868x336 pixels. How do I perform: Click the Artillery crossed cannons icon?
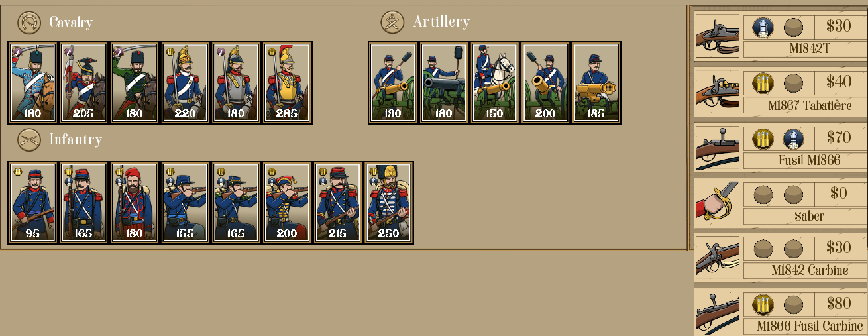coord(392,23)
